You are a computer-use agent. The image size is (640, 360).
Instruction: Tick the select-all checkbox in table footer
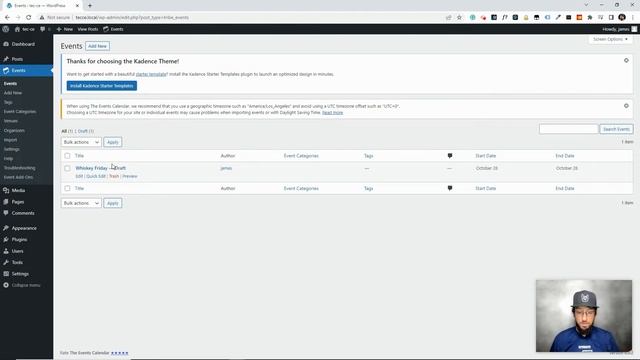67,188
